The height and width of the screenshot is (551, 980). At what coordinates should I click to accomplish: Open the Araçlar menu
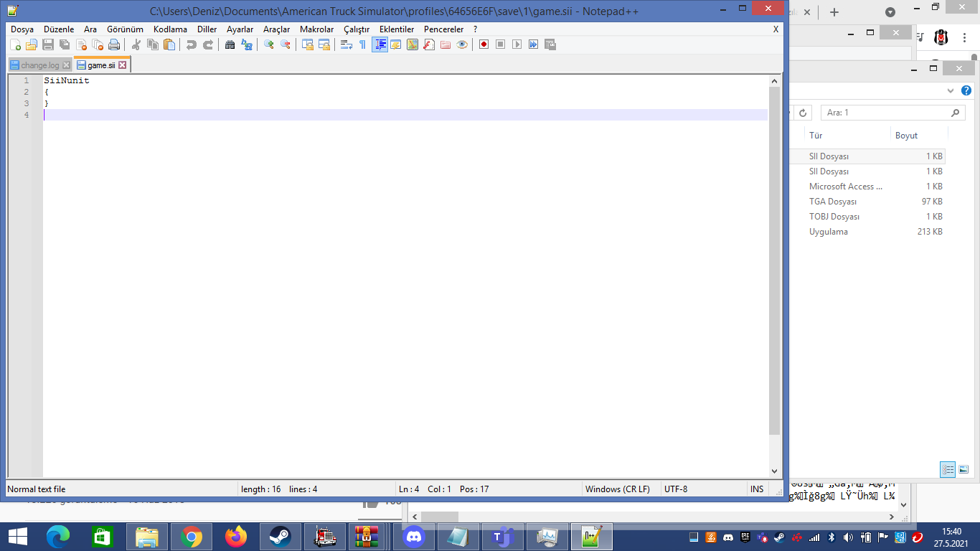277,29
